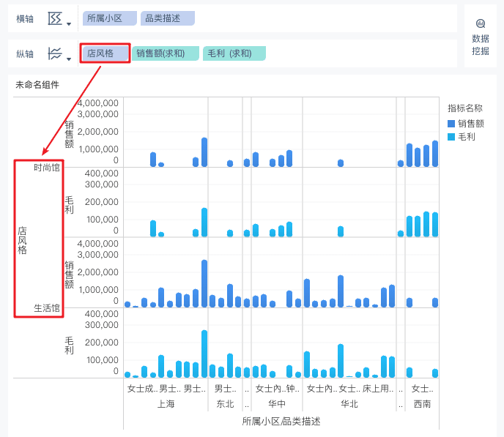The image size is (504, 437).
Task: Click the 东北 region axis label
Action: pyautogui.click(x=225, y=404)
